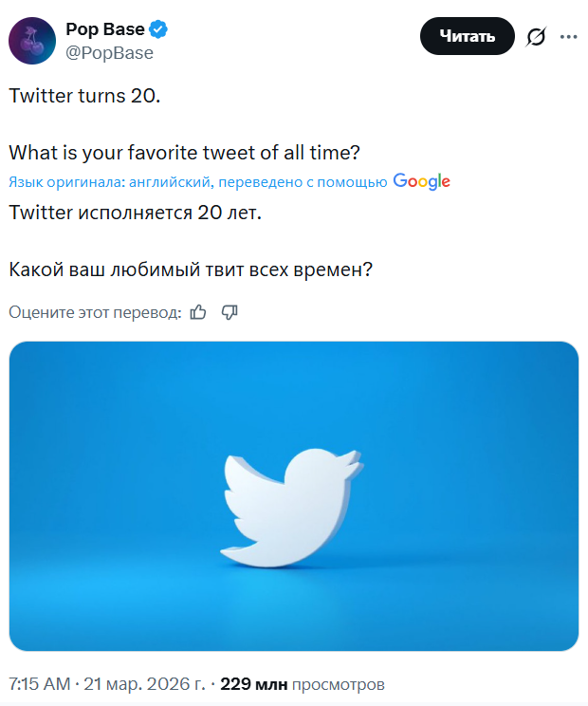
Task: Click the 21 мар. 2026 г. date
Action: (x=146, y=683)
